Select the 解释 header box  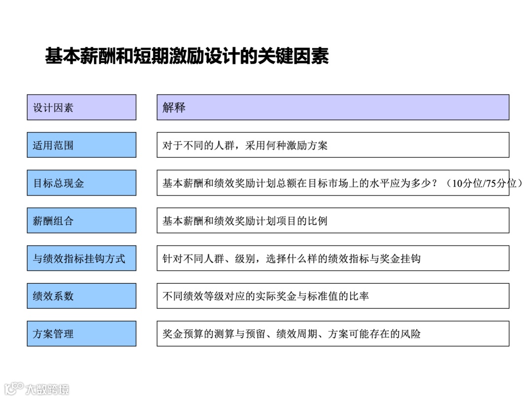[x=333, y=107]
